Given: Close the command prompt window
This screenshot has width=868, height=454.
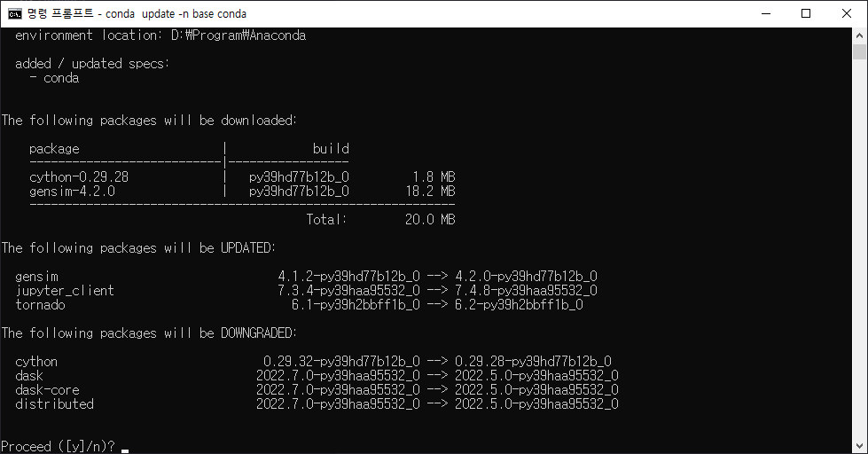Looking at the screenshot, I should click(847, 14).
